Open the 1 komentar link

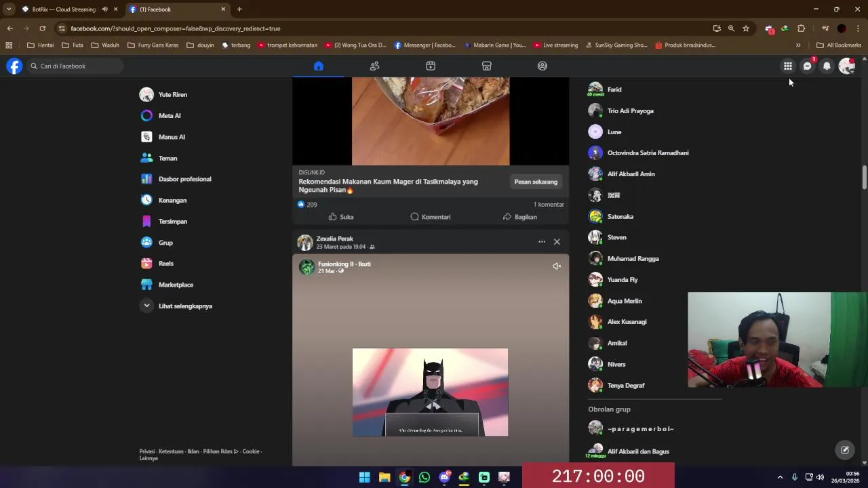(x=549, y=204)
